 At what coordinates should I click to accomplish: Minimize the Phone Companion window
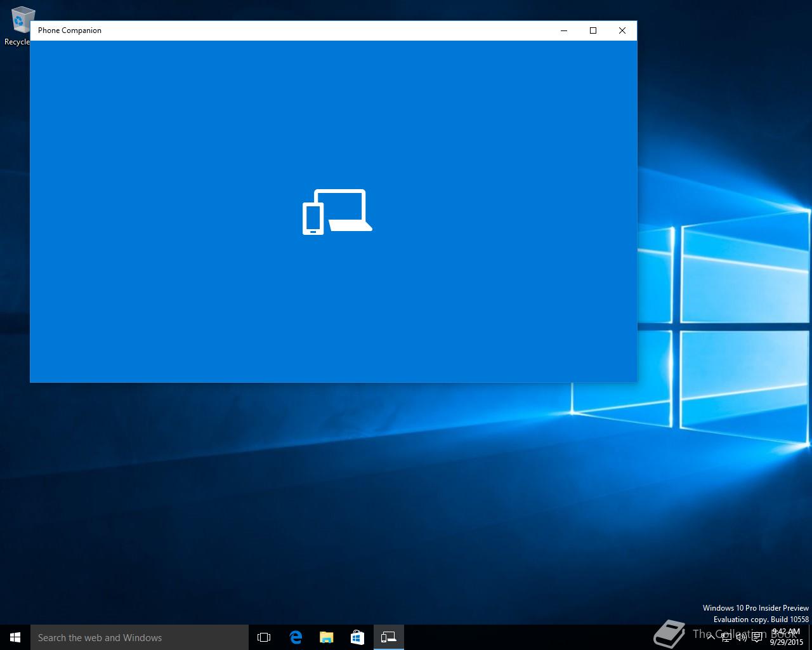click(564, 30)
